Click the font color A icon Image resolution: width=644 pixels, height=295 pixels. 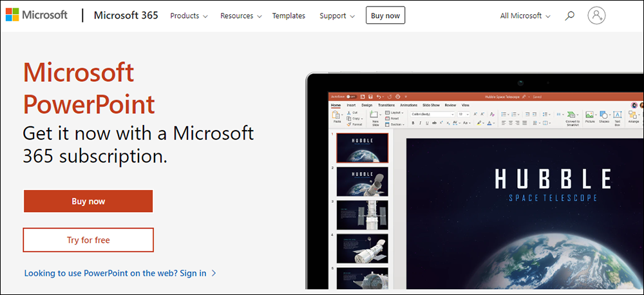489,123
